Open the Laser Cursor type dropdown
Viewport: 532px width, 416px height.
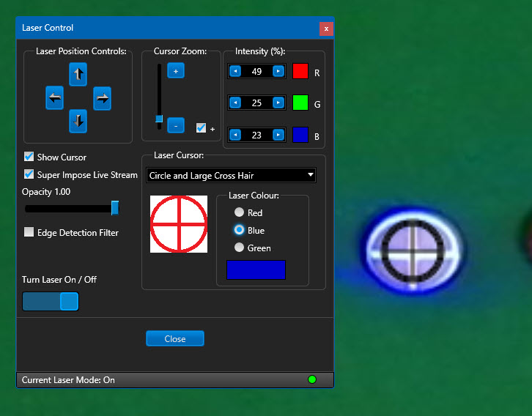click(231, 175)
